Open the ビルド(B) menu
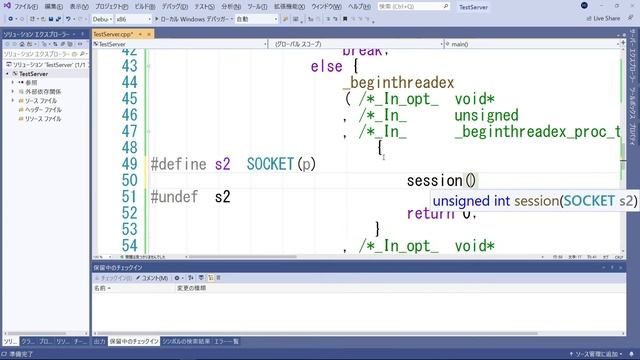Viewport: 640px width, 360px height. pos(144,7)
